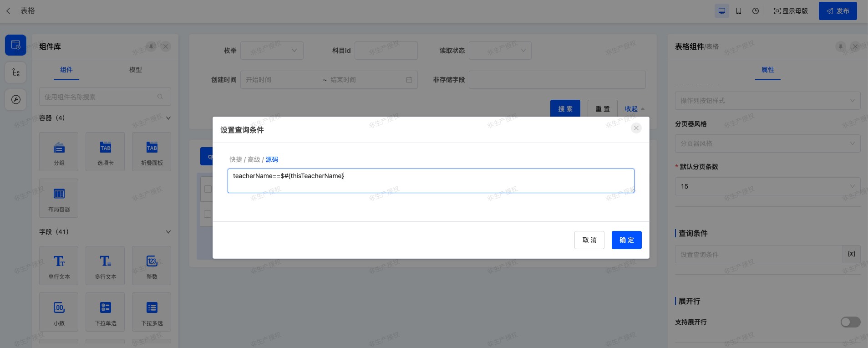This screenshot has width=868, height=348.
Task: Click the variable {x} icon for query condition
Action: pos(851,254)
